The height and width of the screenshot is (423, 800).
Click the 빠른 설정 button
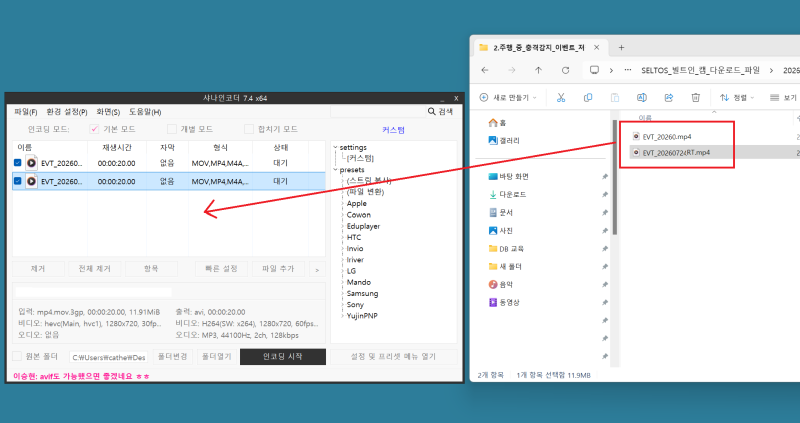click(x=221, y=268)
